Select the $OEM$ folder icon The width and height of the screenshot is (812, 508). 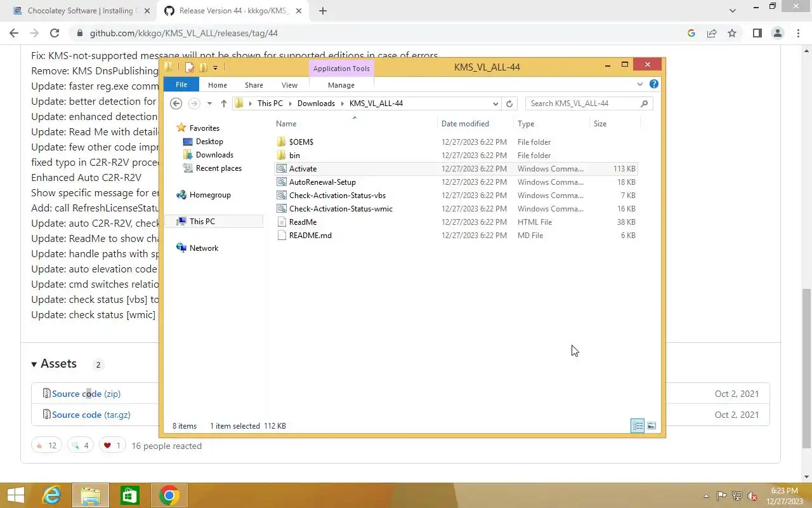tap(282, 142)
